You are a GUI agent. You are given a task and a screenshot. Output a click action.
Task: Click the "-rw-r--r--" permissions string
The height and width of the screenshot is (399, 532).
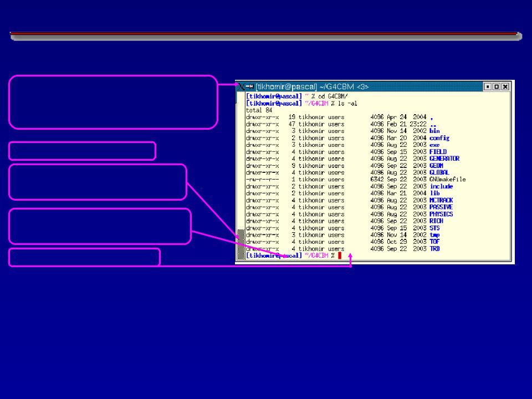pyautogui.click(x=262, y=180)
